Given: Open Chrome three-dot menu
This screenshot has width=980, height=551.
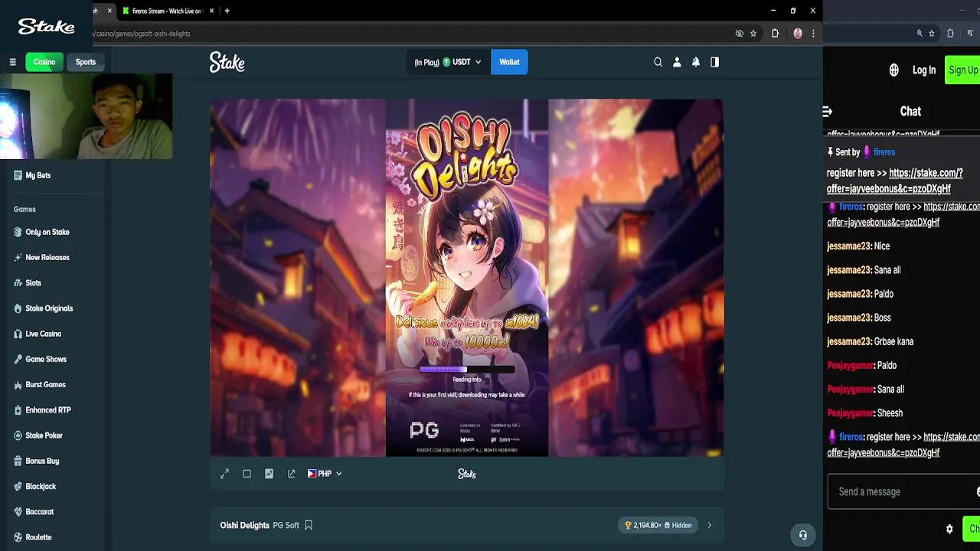Looking at the screenshot, I should pyautogui.click(x=813, y=34).
